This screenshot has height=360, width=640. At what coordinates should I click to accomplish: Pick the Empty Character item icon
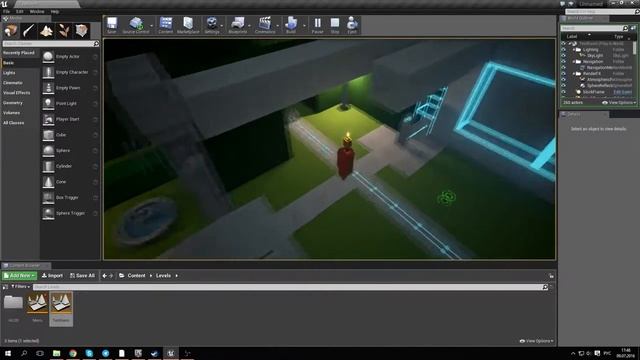coord(48,72)
